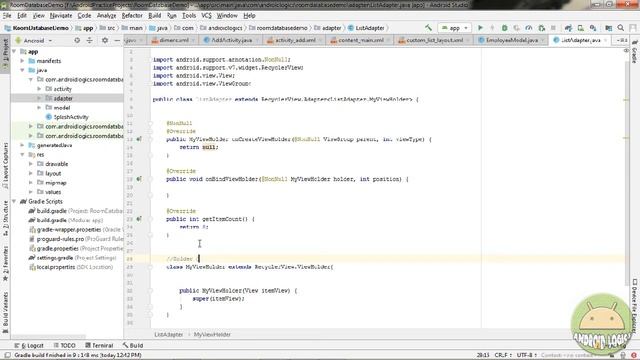
Task: Hide the Project panel with minus icon
Action: tap(117, 40)
